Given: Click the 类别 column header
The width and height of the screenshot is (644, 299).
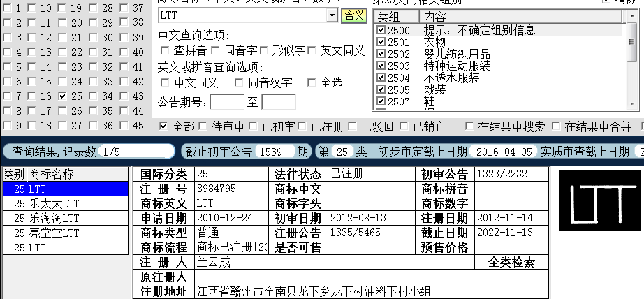Looking at the screenshot, I should point(15,175).
